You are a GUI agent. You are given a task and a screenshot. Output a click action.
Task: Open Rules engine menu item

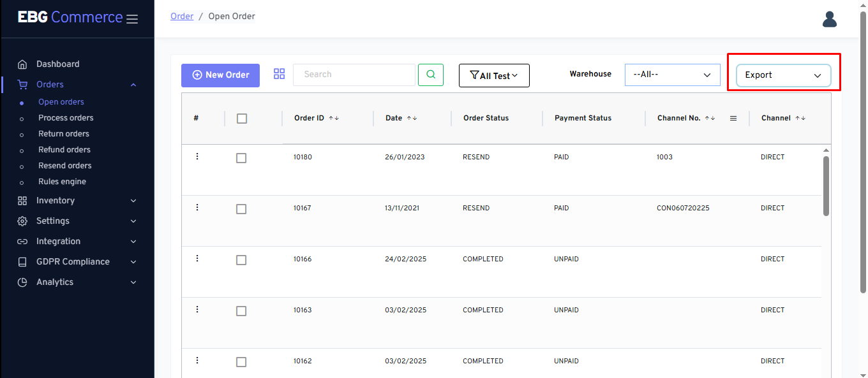(62, 182)
